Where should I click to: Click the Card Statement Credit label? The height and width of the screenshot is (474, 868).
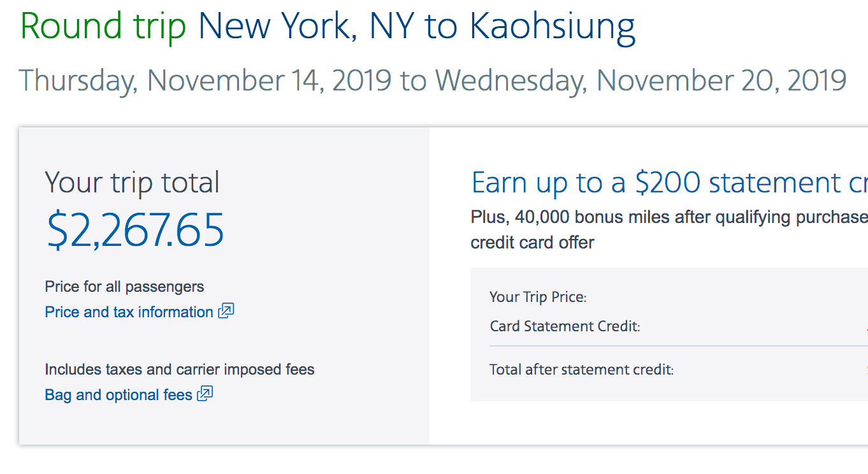pos(565,327)
